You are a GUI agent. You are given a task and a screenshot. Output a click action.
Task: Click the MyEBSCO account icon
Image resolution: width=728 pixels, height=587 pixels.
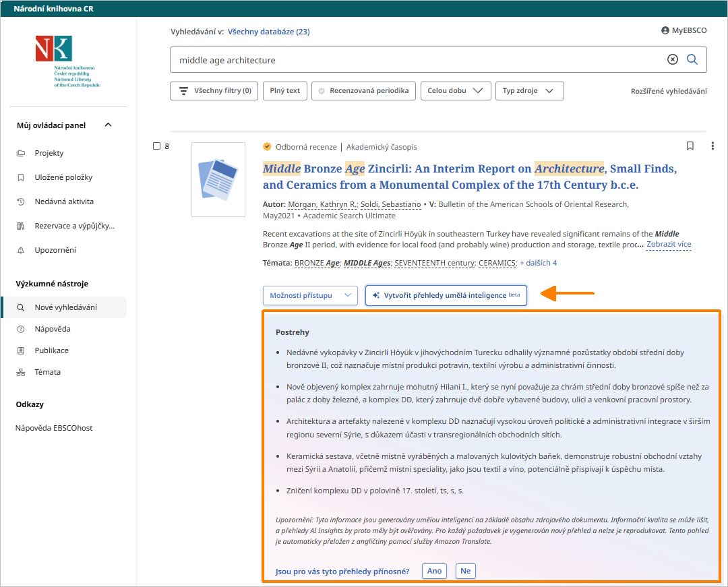pos(665,30)
